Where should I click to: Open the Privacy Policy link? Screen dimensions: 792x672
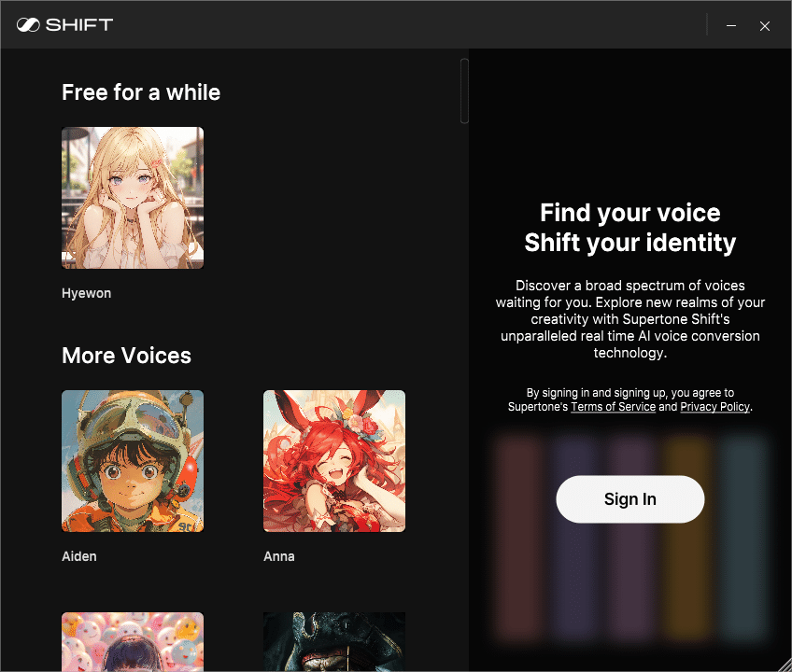point(714,407)
